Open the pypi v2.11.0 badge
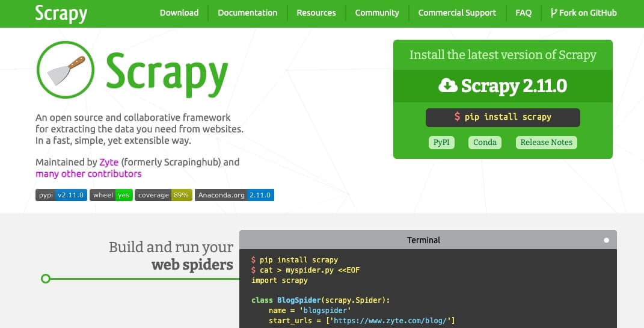The image size is (644, 328). click(x=61, y=195)
